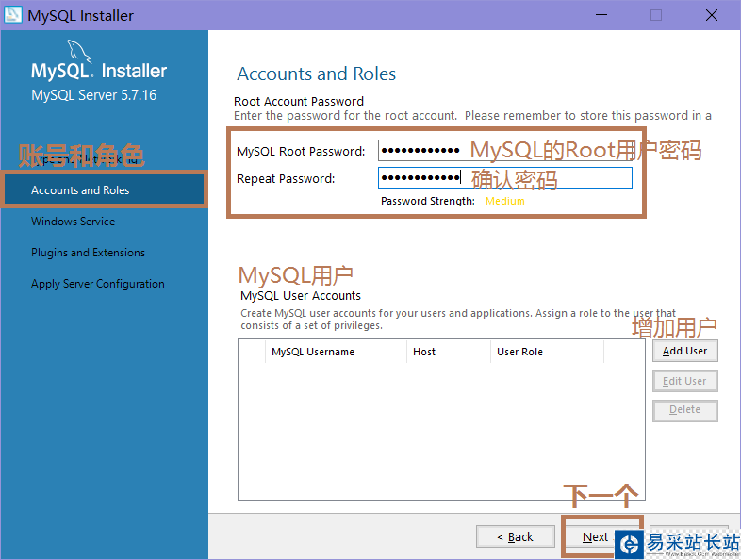Click the MySQL User Accounts heading
This screenshot has width=741, height=560.
tap(301, 296)
